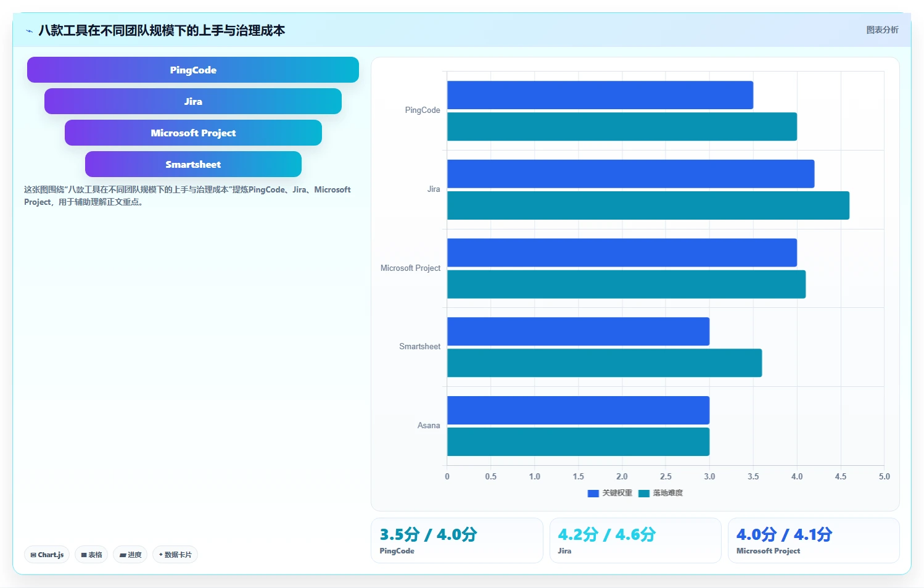This screenshot has width=924, height=588.
Task: Click the 5.0 tick on the x-axis
Action: coord(885,476)
